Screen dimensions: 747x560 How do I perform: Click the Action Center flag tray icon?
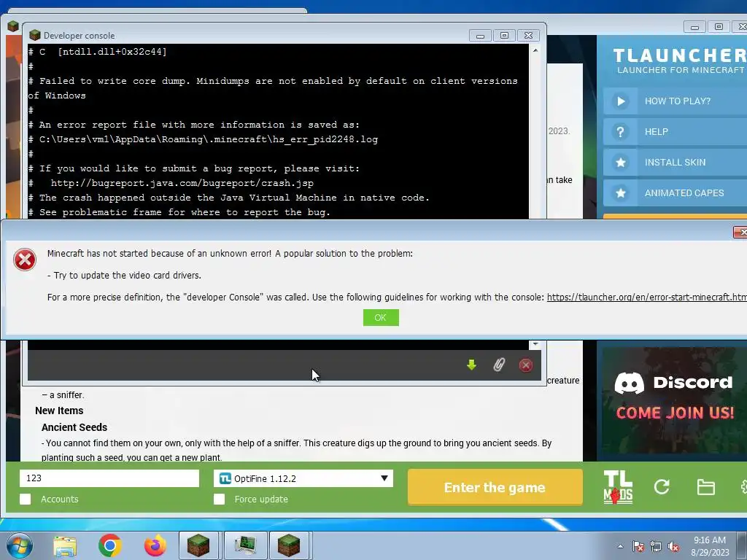(x=638, y=546)
